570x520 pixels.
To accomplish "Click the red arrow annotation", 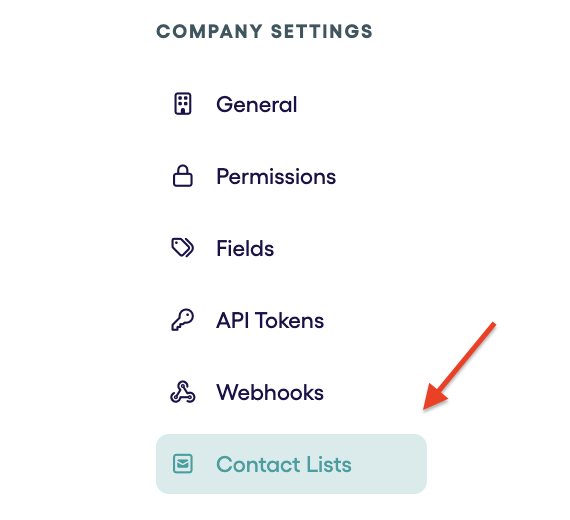I will 459,366.
